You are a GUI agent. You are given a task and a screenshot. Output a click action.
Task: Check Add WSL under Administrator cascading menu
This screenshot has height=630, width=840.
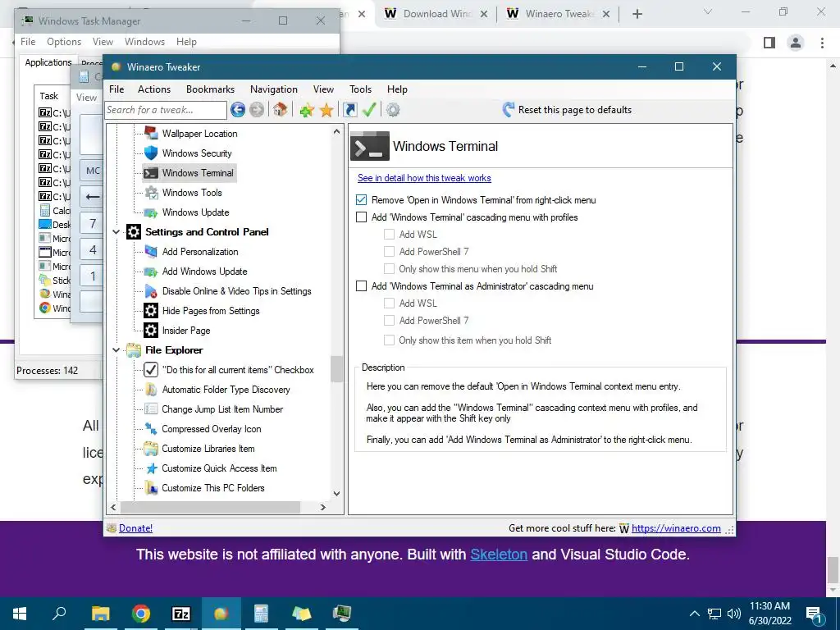(x=390, y=304)
